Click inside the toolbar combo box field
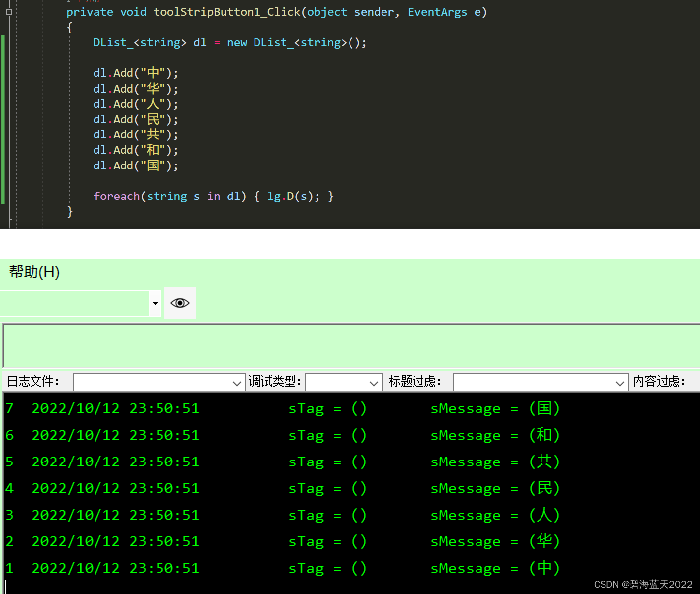This screenshot has height=594, width=700. tap(74, 303)
